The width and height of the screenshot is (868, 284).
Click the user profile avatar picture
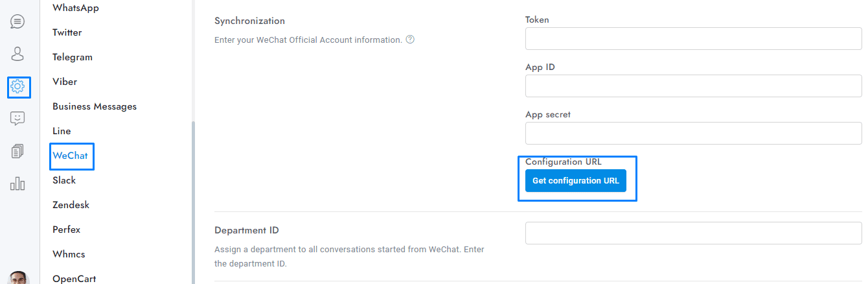tap(19, 279)
